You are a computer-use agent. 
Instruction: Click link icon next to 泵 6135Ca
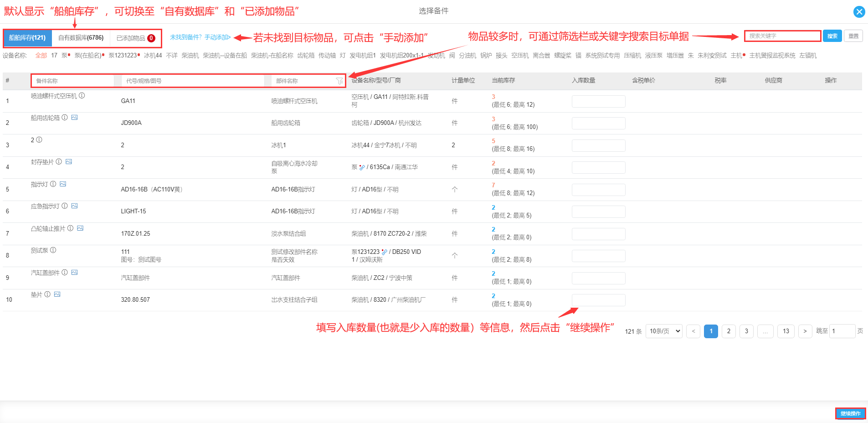(x=362, y=167)
